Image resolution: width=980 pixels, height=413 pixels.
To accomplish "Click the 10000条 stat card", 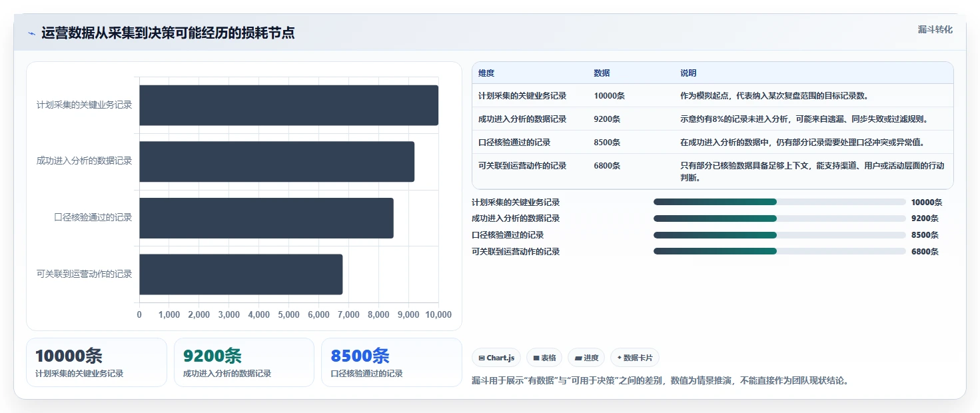I will (97, 362).
